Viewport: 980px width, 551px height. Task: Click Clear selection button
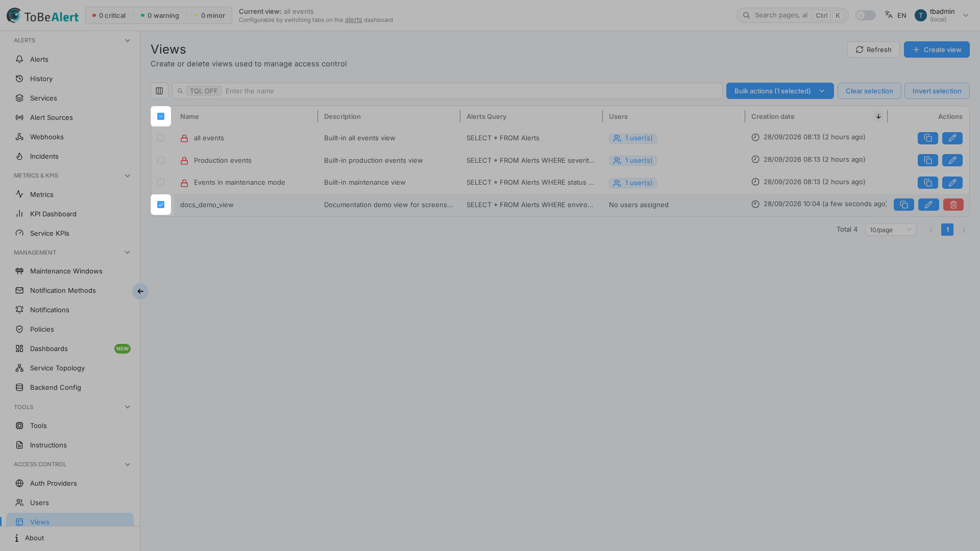(x=869, y=91)
